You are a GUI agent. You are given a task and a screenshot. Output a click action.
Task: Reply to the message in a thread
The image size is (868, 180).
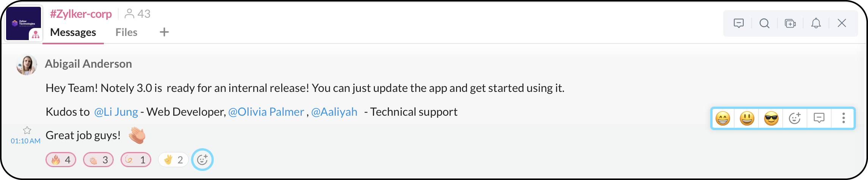(819, 118)
